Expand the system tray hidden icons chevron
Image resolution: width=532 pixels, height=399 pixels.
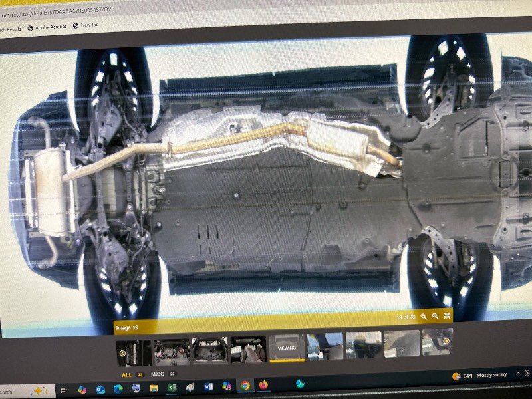[x=517, y=375]
